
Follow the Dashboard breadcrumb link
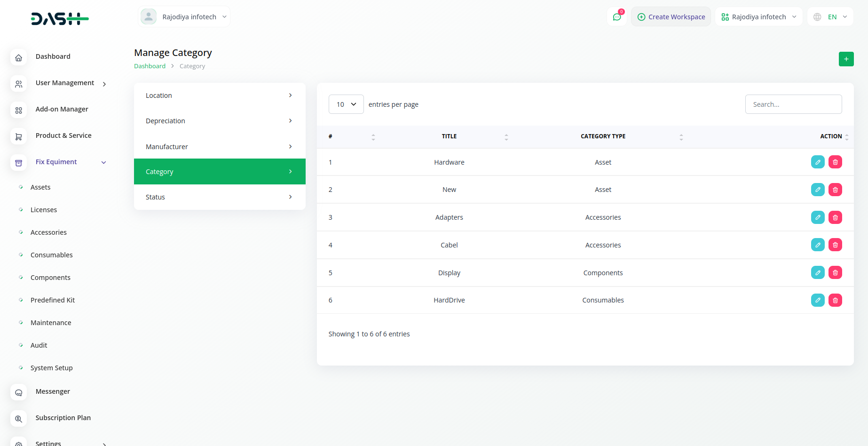[150, 66]
